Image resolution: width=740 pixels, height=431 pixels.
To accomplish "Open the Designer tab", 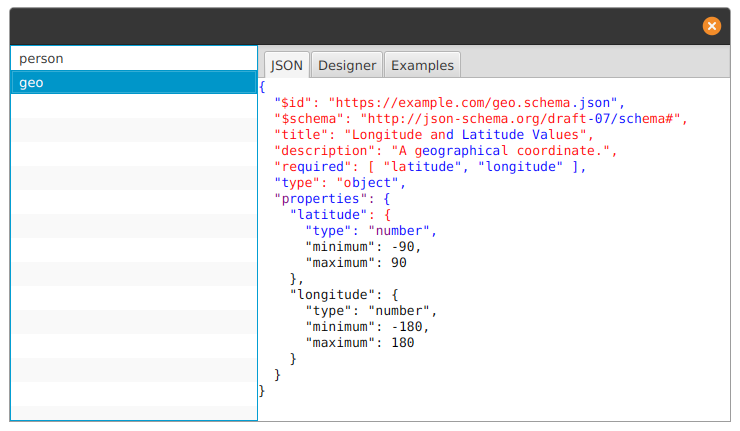I will click(347, 65).
